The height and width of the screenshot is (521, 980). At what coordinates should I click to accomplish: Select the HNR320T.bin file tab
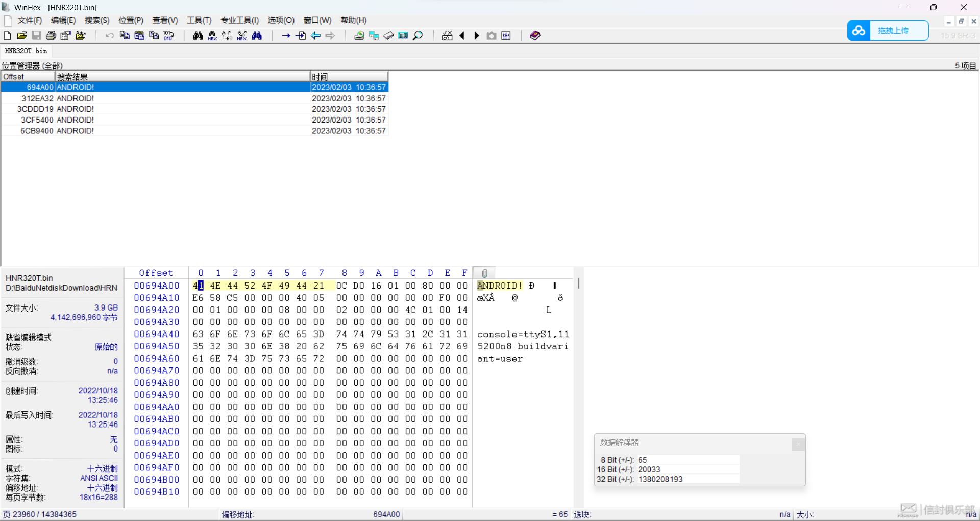(26, 51)
